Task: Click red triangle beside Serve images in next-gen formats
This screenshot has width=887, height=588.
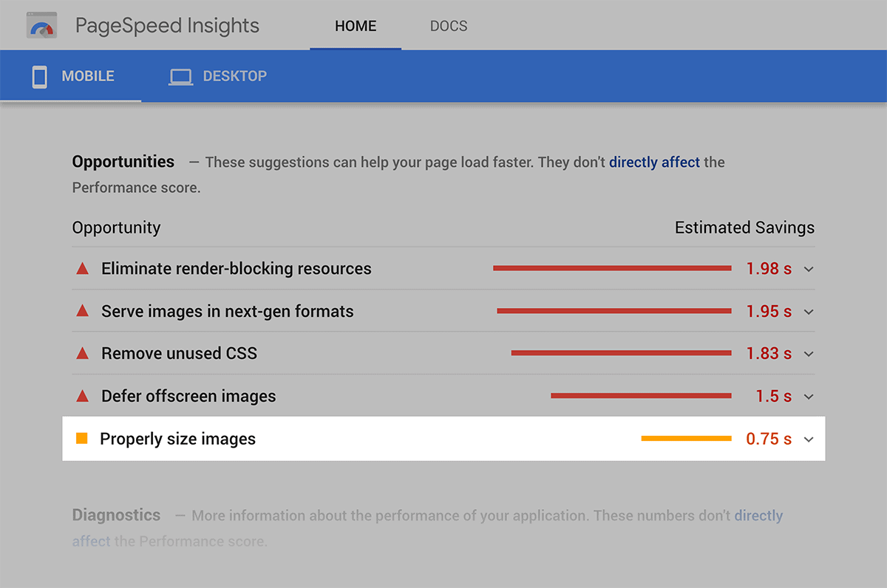Action: 82,312
